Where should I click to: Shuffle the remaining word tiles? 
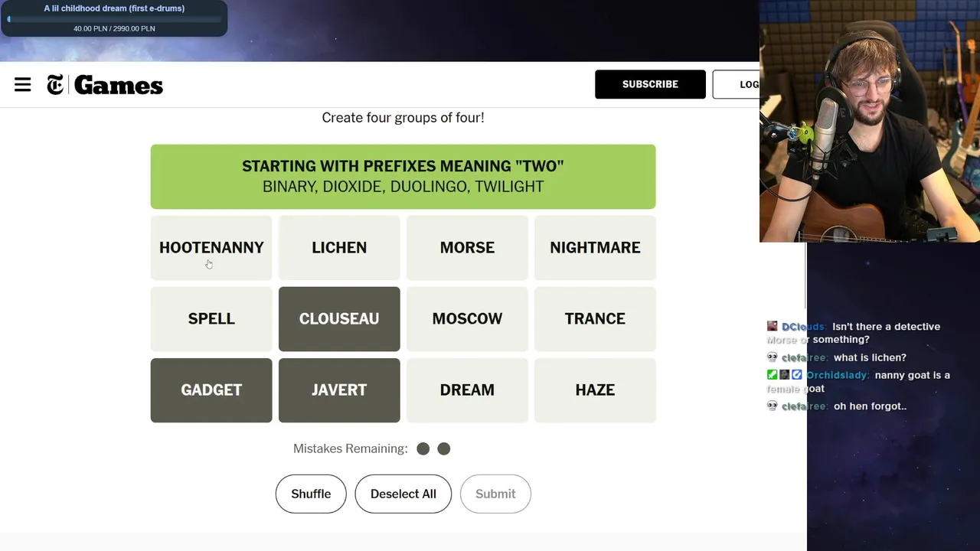pyautogui.click(x=311, y=494)
